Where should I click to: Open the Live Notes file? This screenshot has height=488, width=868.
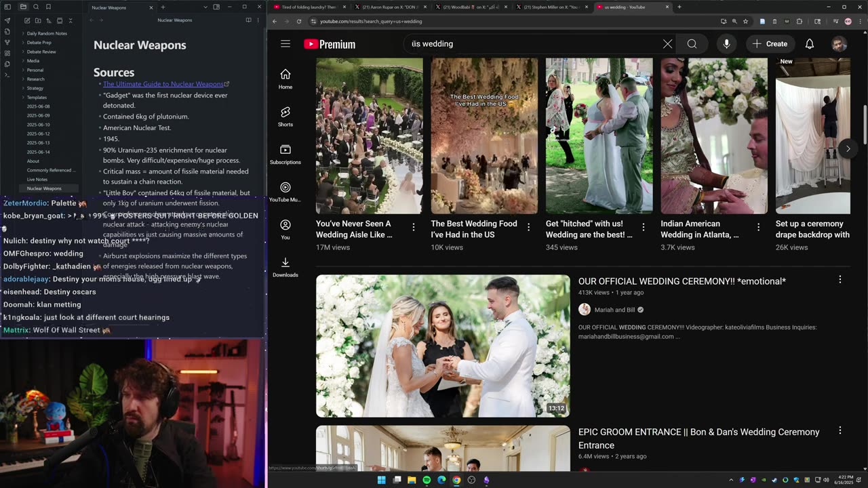point(37,180)
